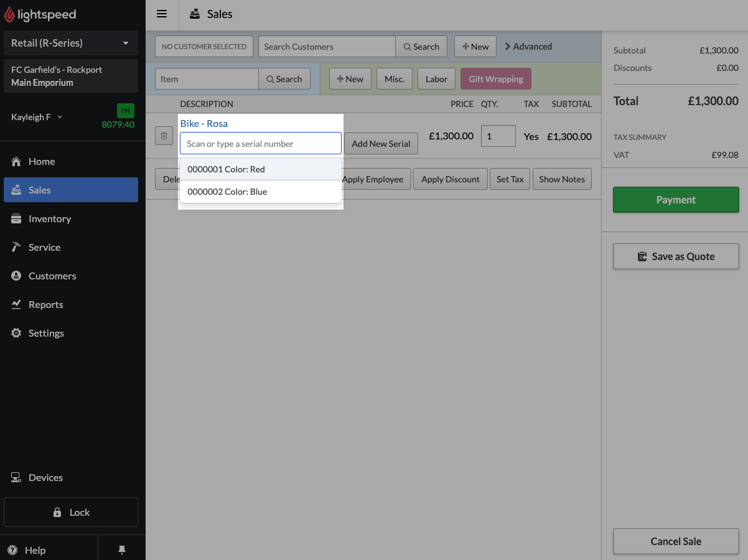Open Reports in the sidebar
Viewport: 748px width, 560px height.
tap(71, 304)
